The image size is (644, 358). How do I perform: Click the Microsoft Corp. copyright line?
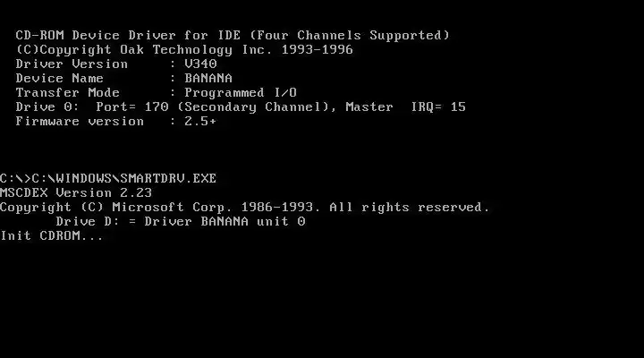tap(245, 207)
